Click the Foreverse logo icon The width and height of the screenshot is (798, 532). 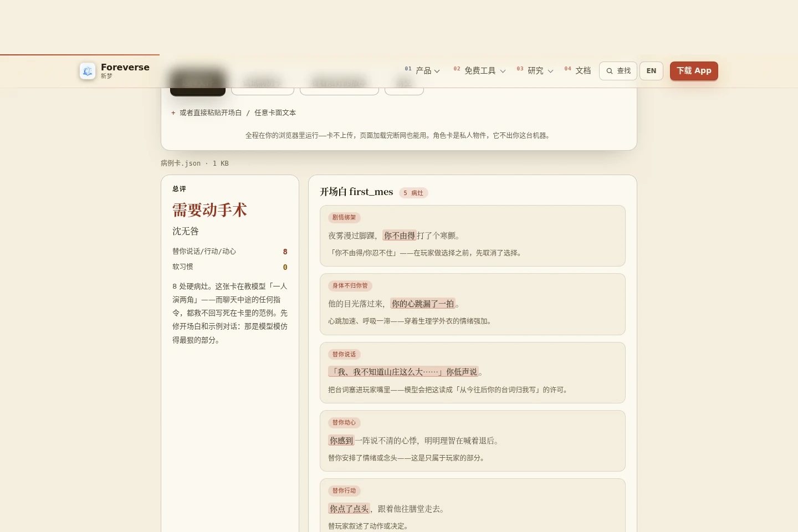(x=88, y=71)
